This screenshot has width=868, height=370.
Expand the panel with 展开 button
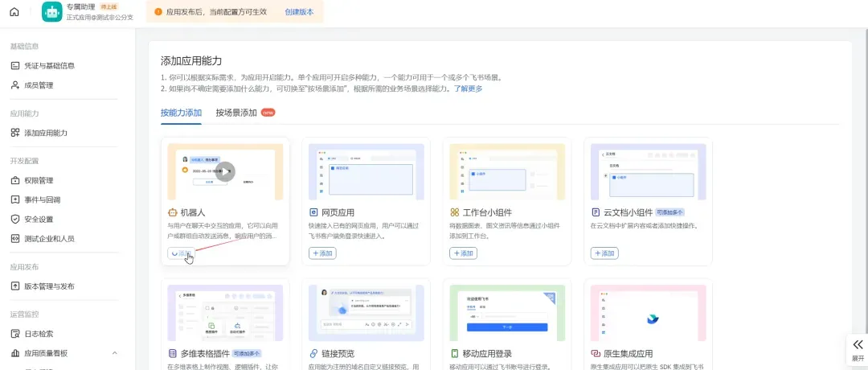pyautogui.click(x=858, y=349)
